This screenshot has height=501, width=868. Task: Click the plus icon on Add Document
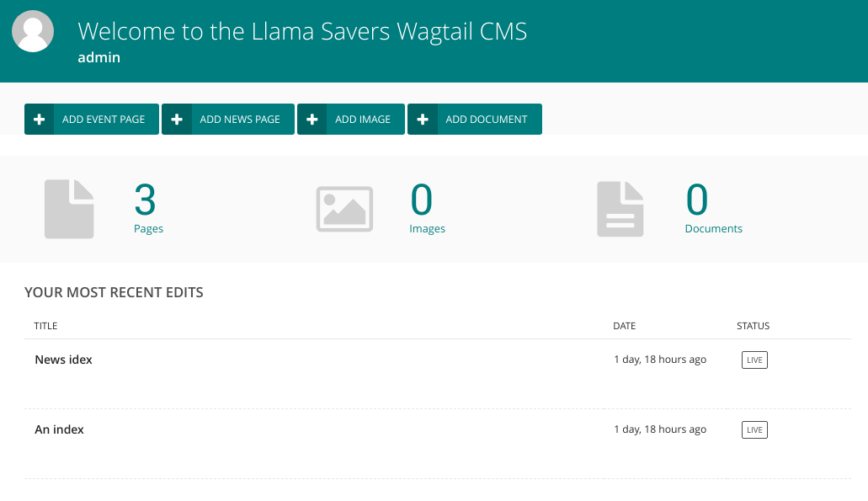422,119
